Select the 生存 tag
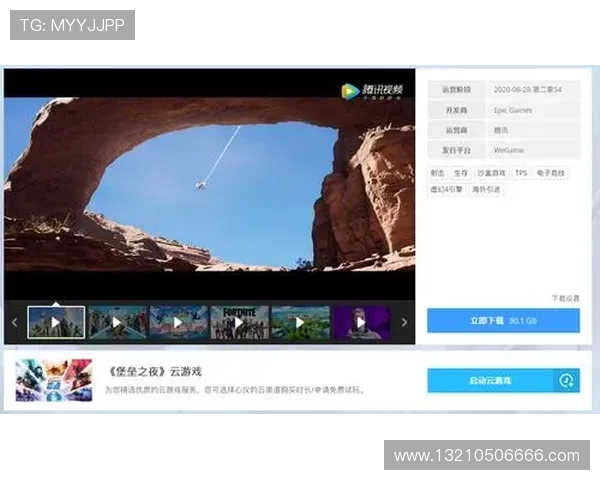The width and height of the screenshot is (600, 480). [x=461, y=173]
